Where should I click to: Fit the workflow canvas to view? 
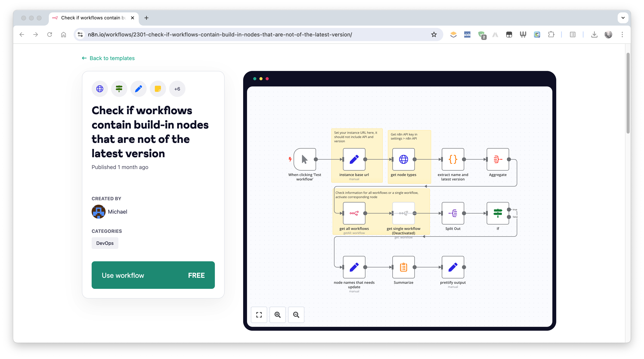(259, 315)
